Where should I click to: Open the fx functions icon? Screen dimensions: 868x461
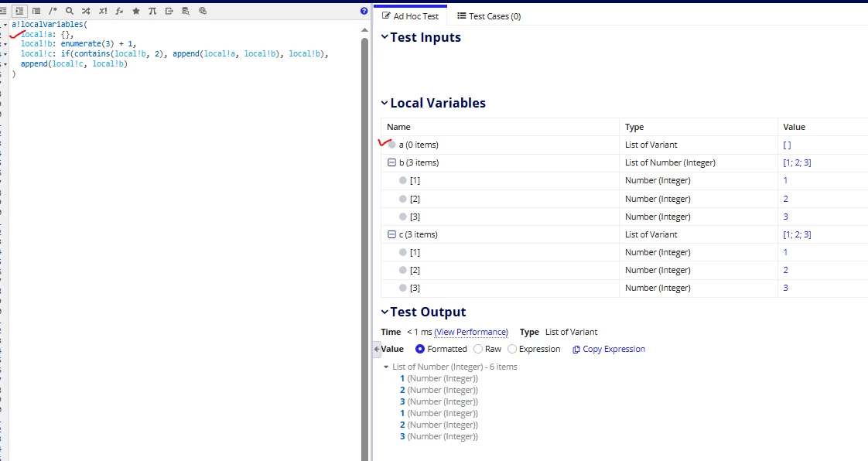(119, 11)
